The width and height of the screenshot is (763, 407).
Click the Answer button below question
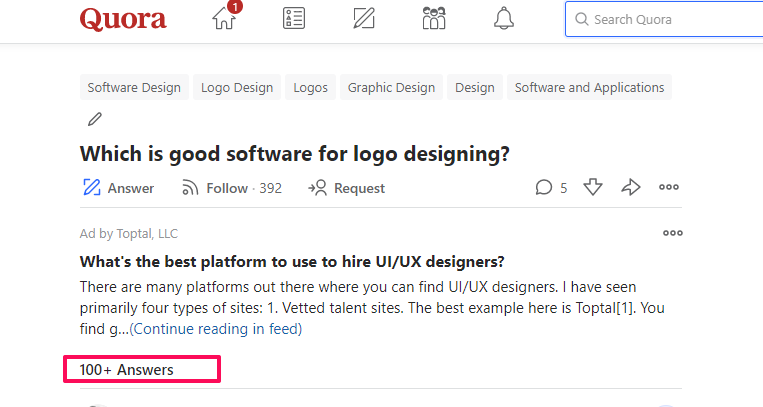point(118,188)
